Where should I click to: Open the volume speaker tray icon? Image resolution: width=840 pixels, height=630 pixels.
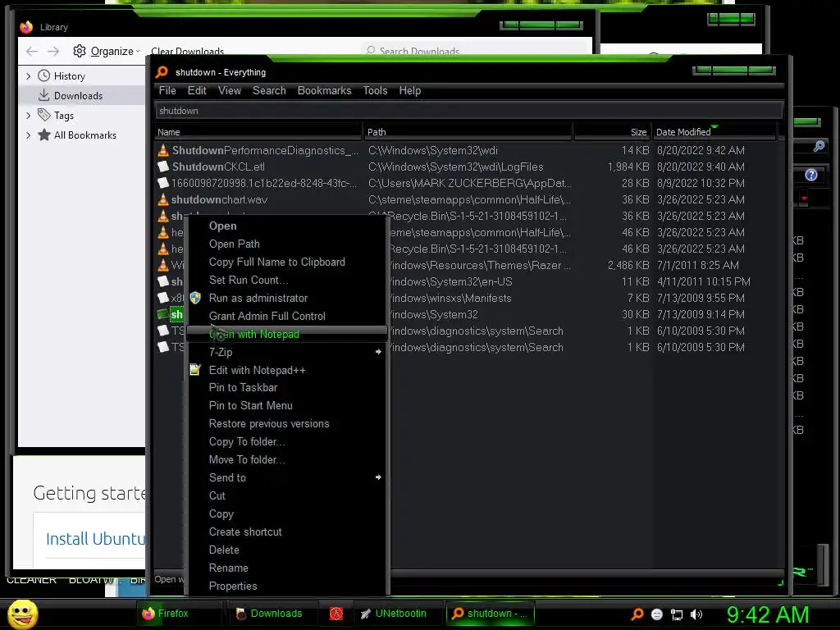coord(696,614)
